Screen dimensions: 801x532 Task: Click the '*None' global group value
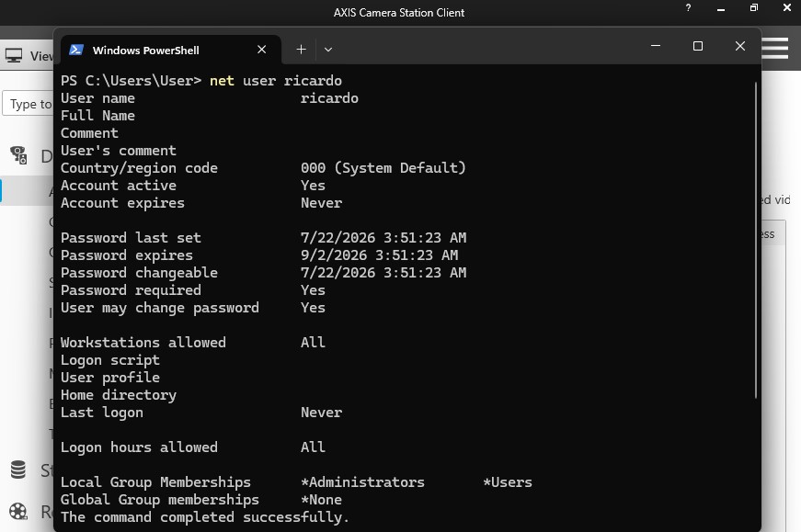(x=321, y=499)
